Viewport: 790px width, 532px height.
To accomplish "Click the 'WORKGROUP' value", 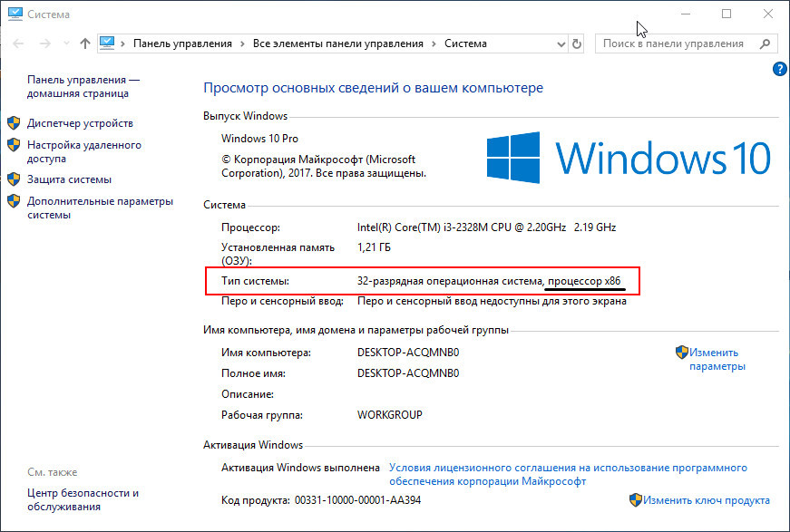I will tap(390, 415).
